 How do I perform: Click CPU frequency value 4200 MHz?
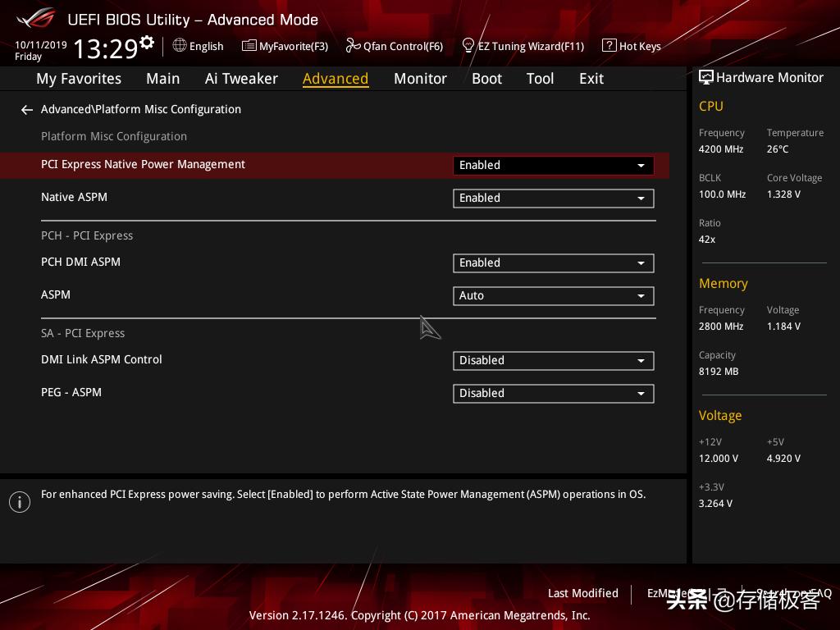point(721,149)
